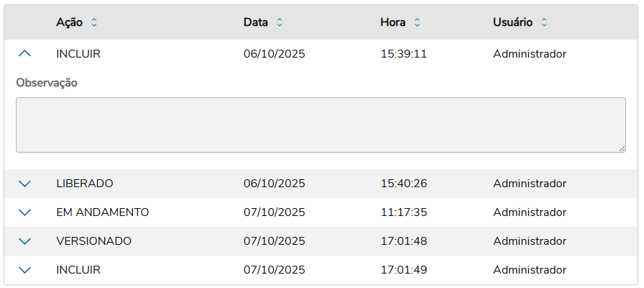The height and width of the screenshot is (288, 644).
Task: Click the Observação field label
Action: click(47, 83)
